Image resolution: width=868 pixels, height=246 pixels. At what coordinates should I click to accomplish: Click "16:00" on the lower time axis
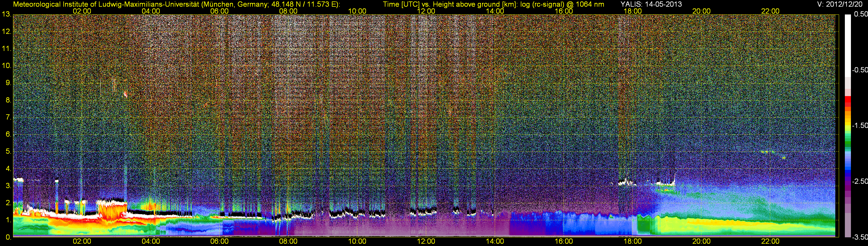[x=564, y=241]
